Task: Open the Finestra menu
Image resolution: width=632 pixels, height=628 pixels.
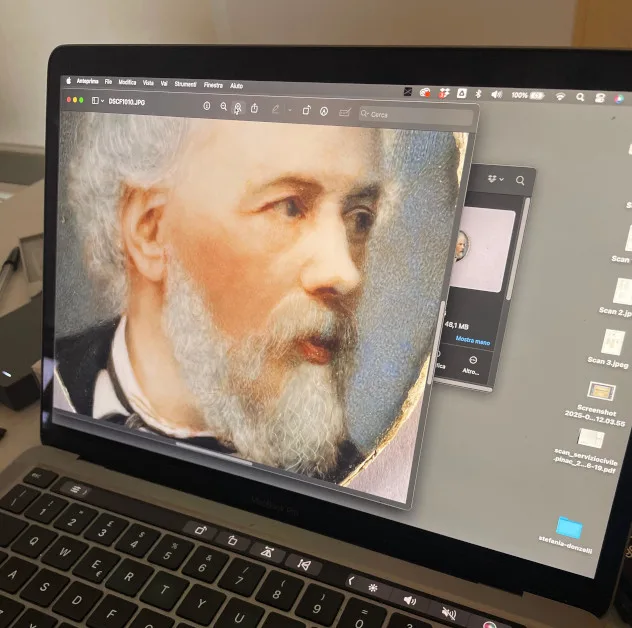Action: coord(213,85)
